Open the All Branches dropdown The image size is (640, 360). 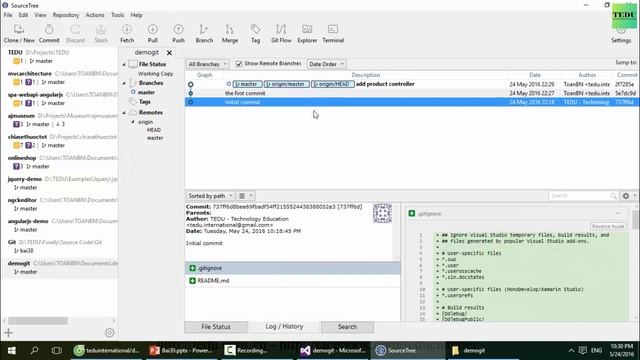[208, 64]
